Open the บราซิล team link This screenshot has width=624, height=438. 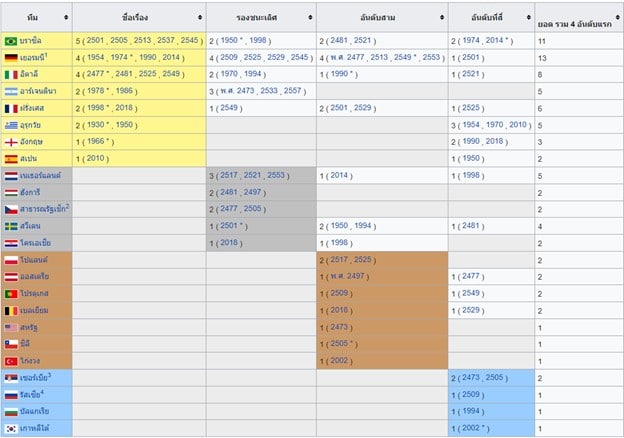point(31,41)
